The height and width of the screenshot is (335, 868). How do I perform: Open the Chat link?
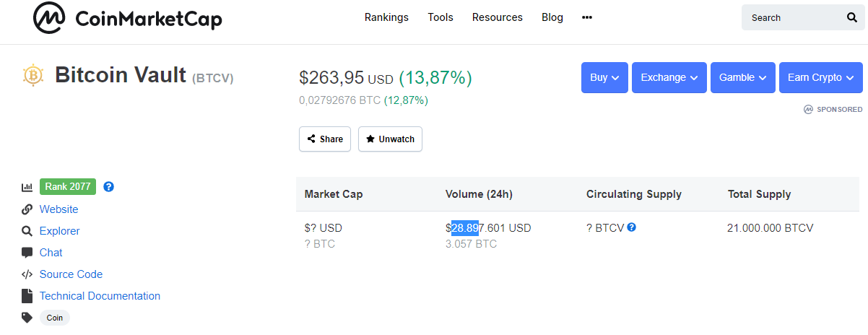51,253
